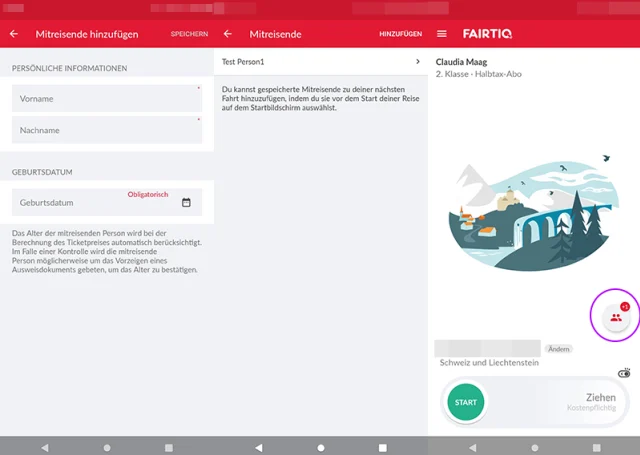Tap Android back button on the first screen
The height and width of the screenshot is (455, 640).
[x=45, y=448]
